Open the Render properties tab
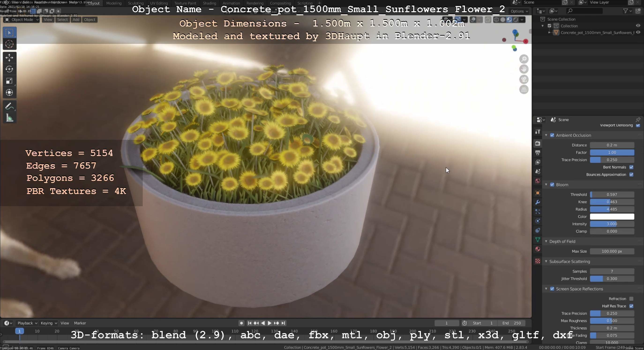The image size is (644, 350). (538, 143)
